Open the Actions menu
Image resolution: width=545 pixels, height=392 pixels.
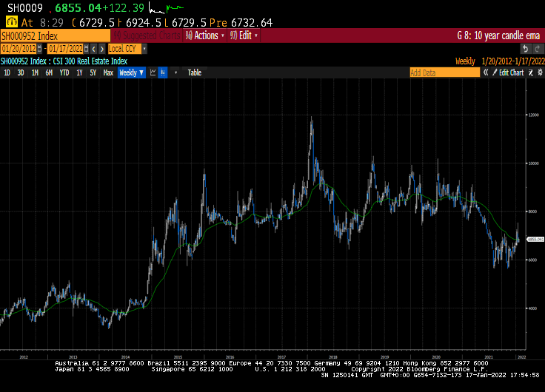click(203, 35)
